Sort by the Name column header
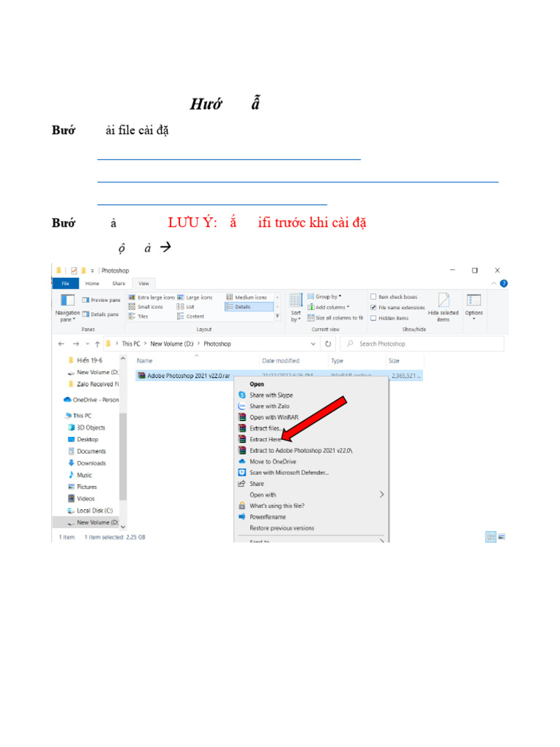 coord(145,360)
